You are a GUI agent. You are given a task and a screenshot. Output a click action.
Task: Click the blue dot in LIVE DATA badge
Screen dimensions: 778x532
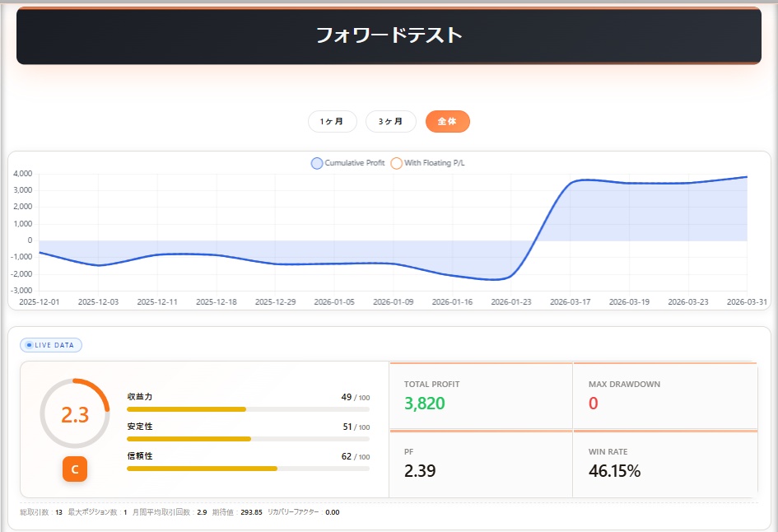(x=30, y=345)
